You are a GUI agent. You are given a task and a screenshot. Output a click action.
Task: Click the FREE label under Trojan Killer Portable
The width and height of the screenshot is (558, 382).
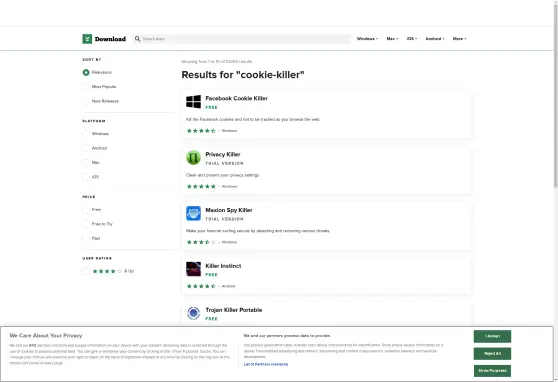point(211,319)
